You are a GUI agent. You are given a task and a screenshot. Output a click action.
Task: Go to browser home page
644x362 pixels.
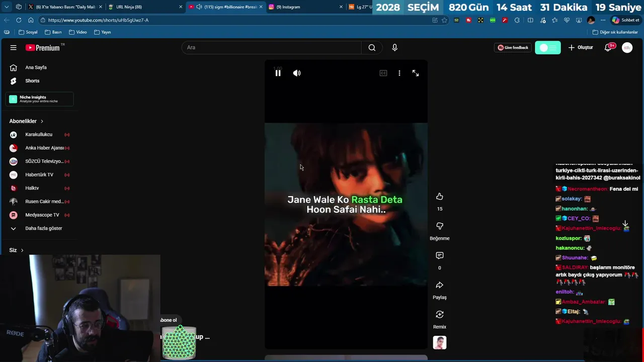coord(31,20)
